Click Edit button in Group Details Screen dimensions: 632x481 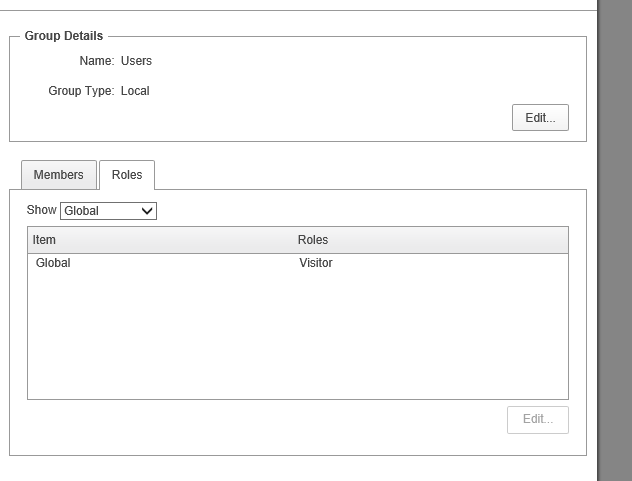coord(540,117)
